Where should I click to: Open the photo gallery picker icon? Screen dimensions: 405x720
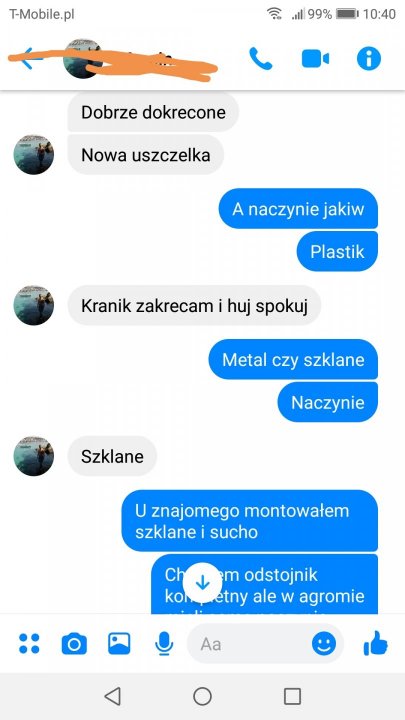click(x=119, y=643)
